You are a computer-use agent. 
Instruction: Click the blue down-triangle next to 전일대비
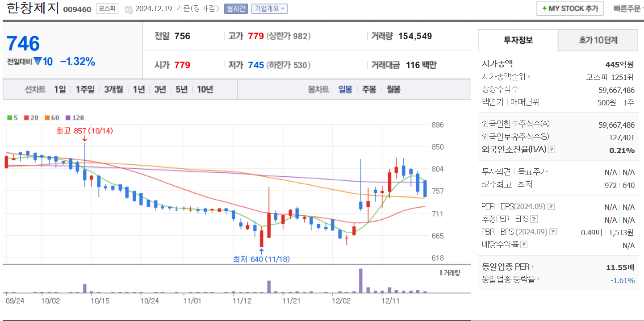click(x=38, y=62)
